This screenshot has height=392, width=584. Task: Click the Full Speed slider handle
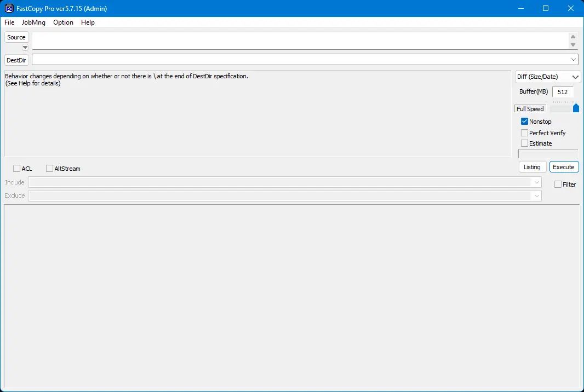click(576, 108)
